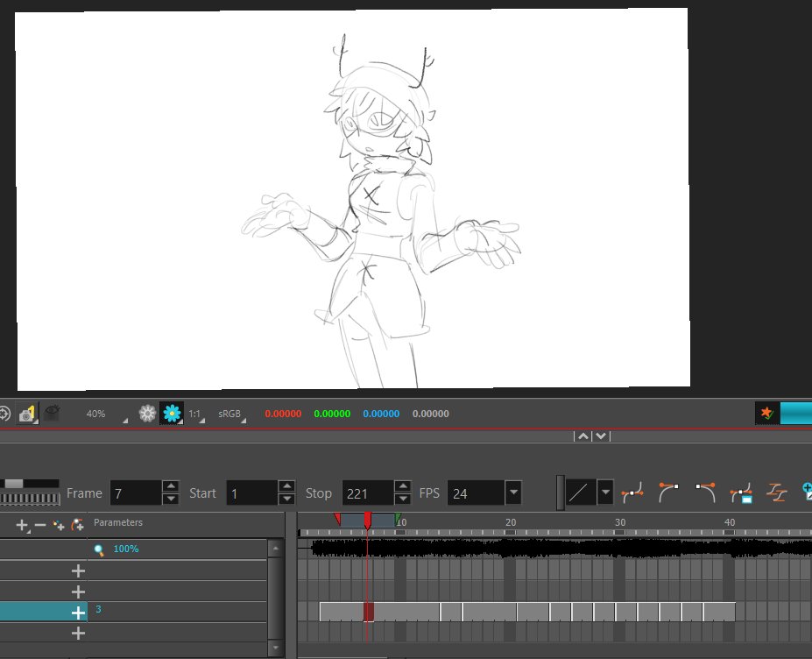Click the set ease on both sides icon
This screenshot has width=812, height=659.
tap(632, 492)
